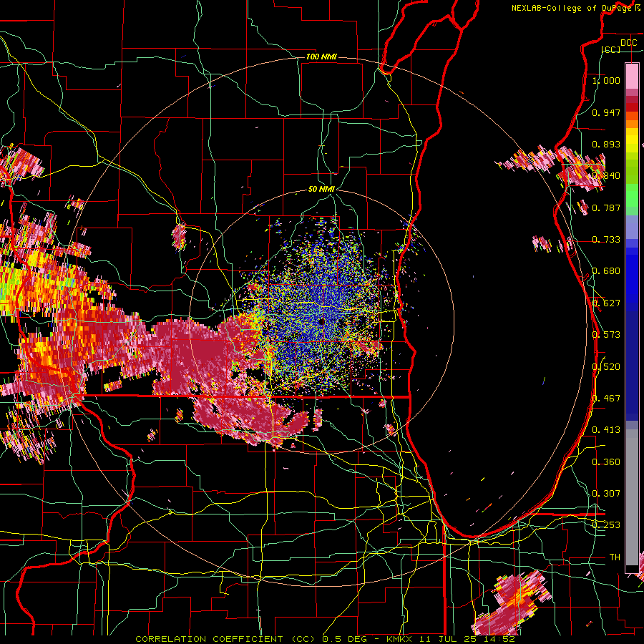Click the Correlation Coefficient caption at the bottom
Screen dimensions: 644x644
pos(326,639)
